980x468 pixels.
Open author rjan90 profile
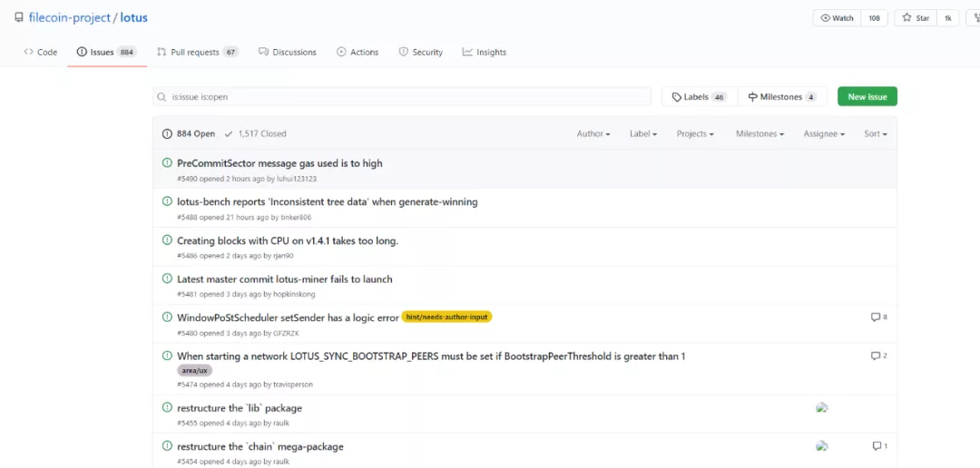point(283,256)
